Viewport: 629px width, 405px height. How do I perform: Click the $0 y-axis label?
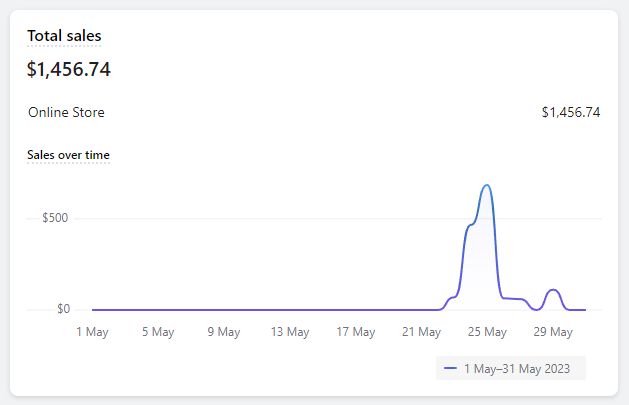pyautogui.click(x=63, y=309)
